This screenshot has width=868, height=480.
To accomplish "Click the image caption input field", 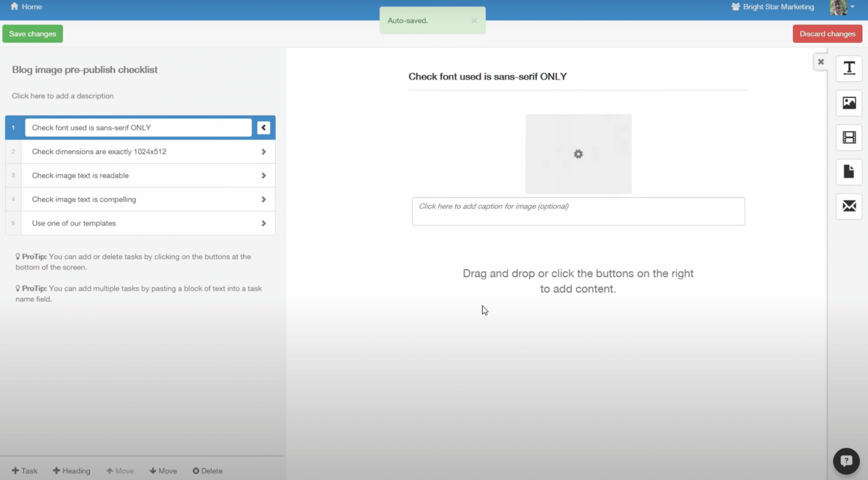I will (578, 211).
